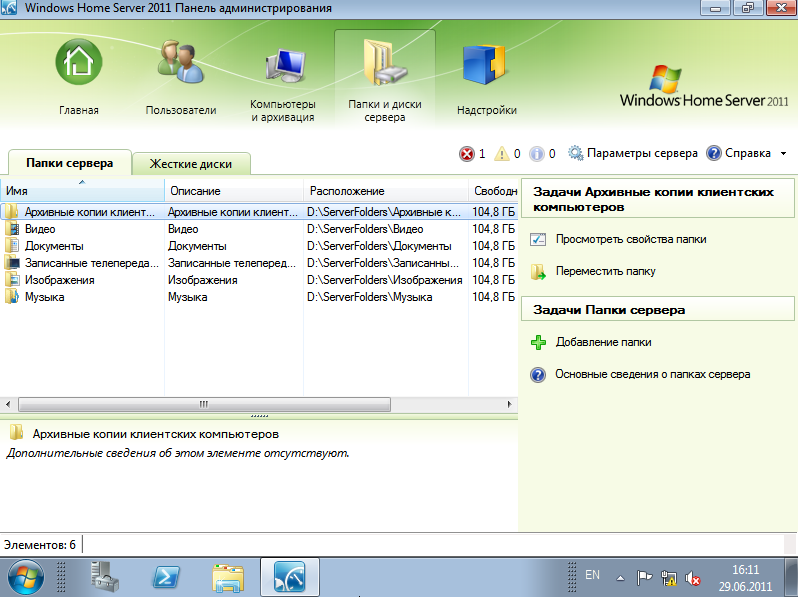Launch PowerShell from the taskbar
This screenshot has width=798, height=597.
(166, 577)
